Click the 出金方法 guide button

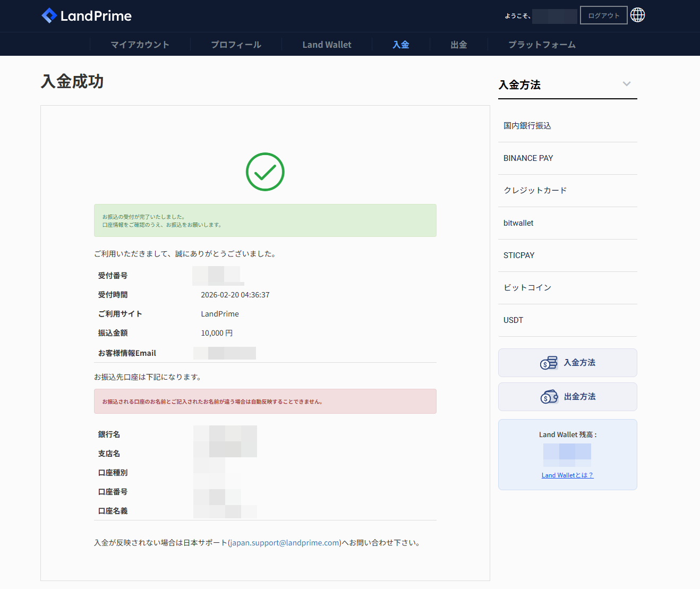pos(567,397)
